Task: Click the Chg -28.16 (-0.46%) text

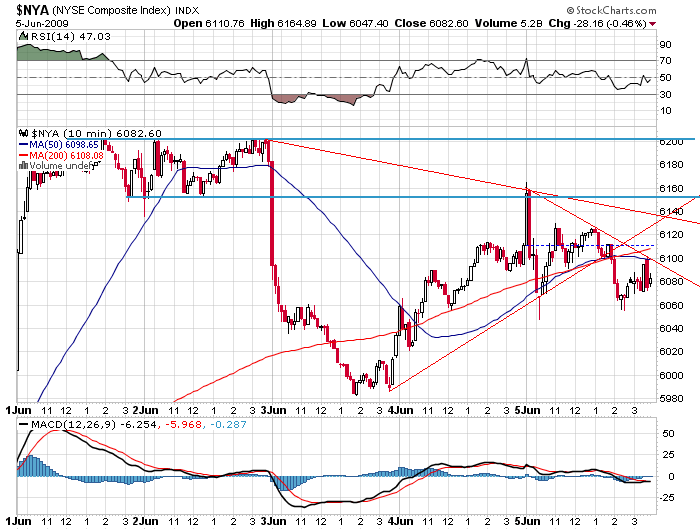Action: 597,23
